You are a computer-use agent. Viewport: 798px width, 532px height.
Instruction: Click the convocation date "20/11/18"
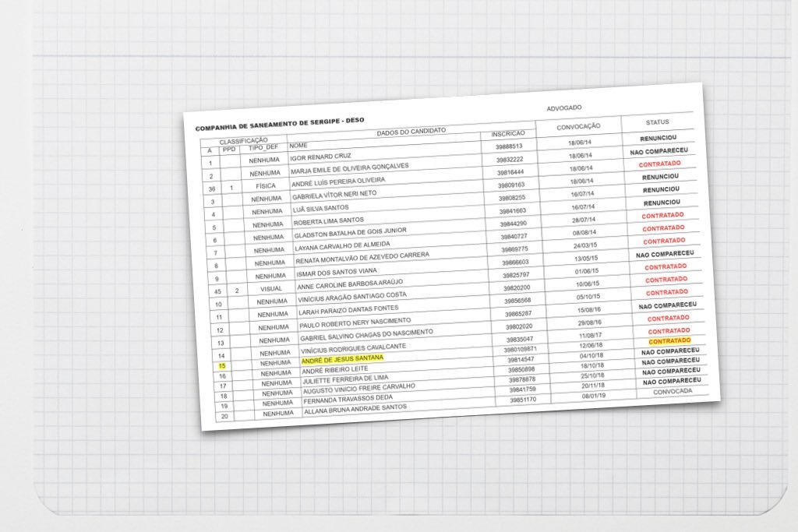coord(593,386)
